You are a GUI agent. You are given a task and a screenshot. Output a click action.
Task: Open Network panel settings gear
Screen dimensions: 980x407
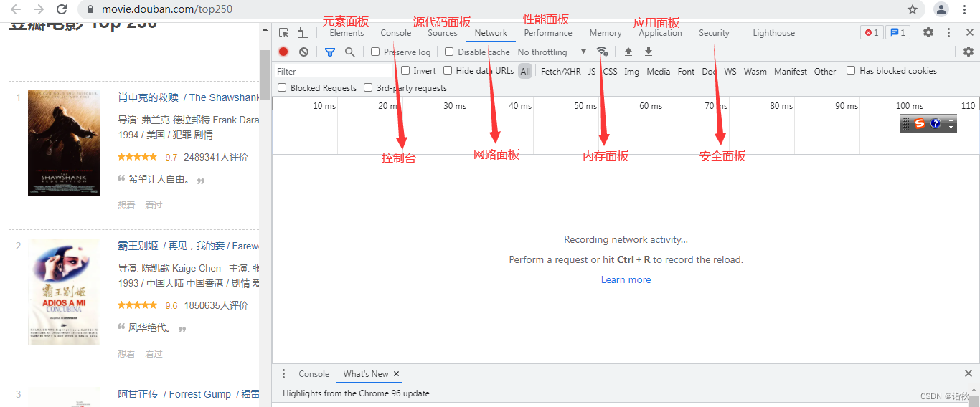969,52
